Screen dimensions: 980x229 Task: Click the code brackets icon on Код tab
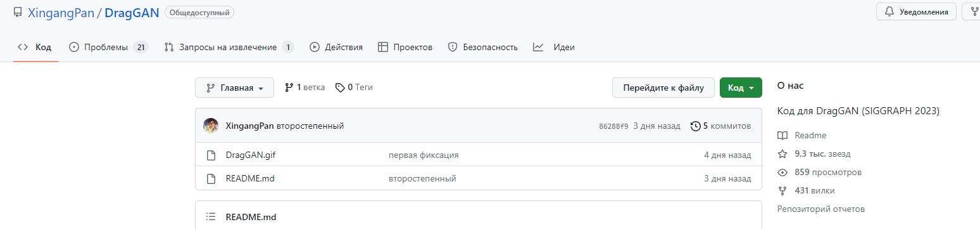coord(23,47)
